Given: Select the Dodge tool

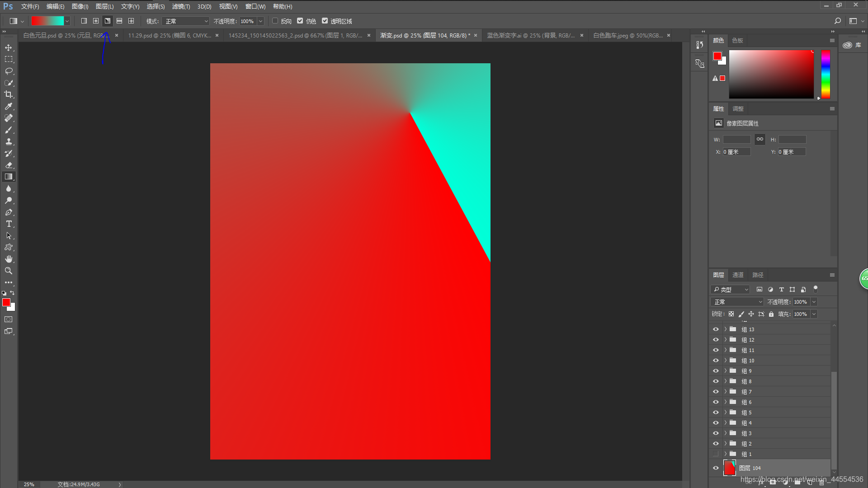Looking at the screenshot, I should (9, 200).
